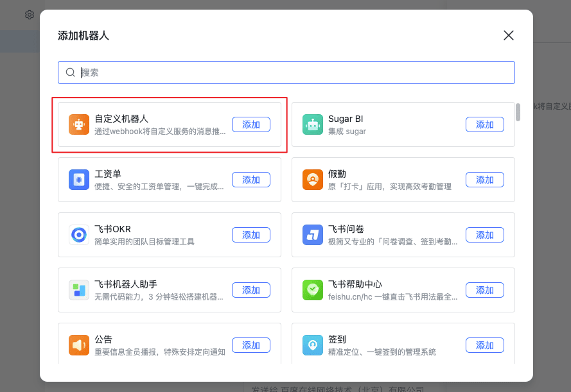Click the 飞书问卷 survey icon

(312, 235)
